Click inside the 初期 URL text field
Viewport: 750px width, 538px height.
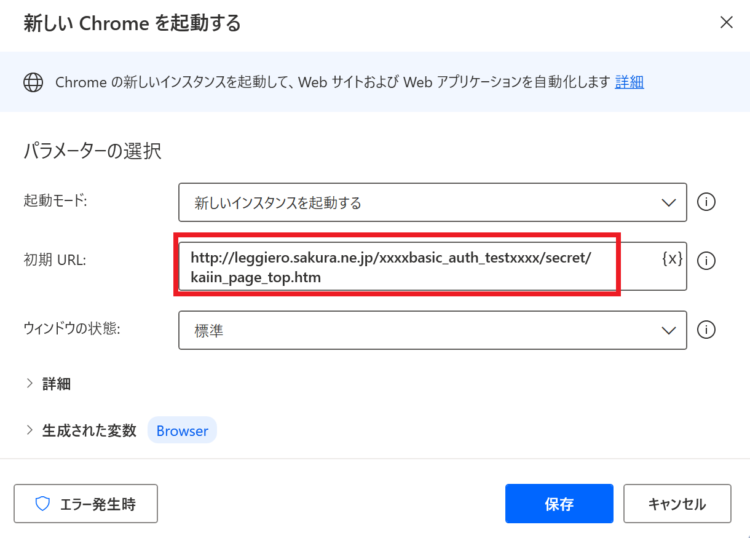tap(419, 266)
